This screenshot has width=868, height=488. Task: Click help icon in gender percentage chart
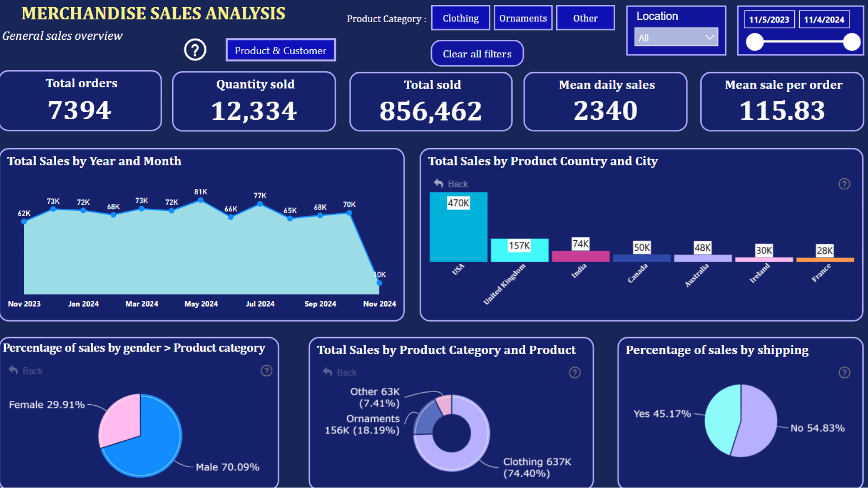(266, 371)
